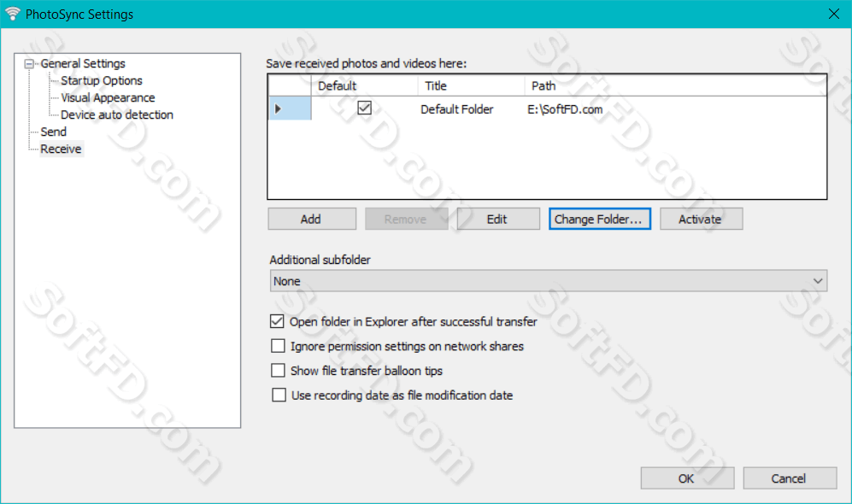The width and height of the screenshot is (852, 504).
Task: Open Device auto detection settings
Action: click(117, 114)
